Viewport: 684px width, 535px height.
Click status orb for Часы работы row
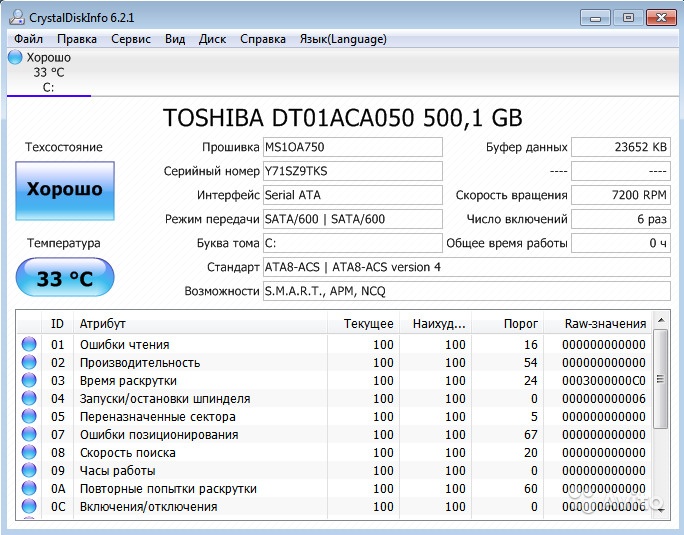(29, 470)
